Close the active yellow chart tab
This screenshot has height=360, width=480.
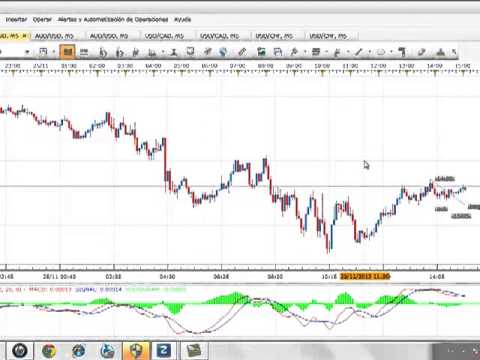(x=24, y=36)
